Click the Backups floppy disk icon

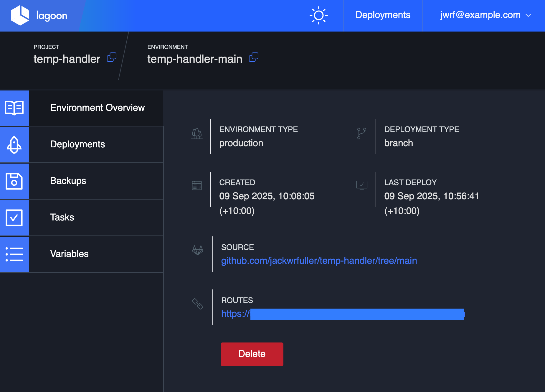(14, 181)
